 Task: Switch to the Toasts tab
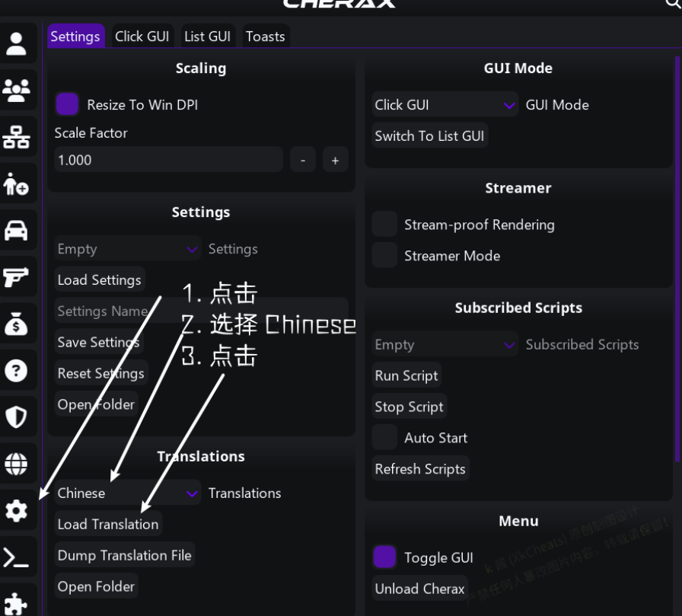266,36
